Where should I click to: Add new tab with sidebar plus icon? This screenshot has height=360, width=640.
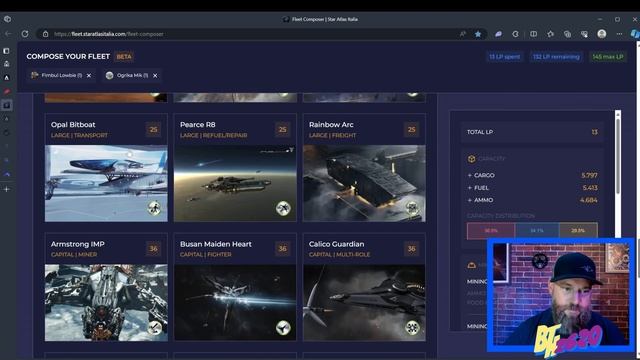click(7, 189)
